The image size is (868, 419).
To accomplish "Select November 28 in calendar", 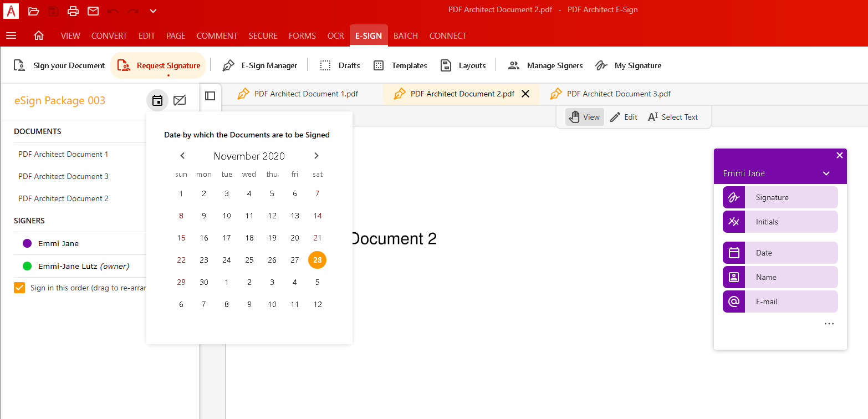I will click(318, 260).
